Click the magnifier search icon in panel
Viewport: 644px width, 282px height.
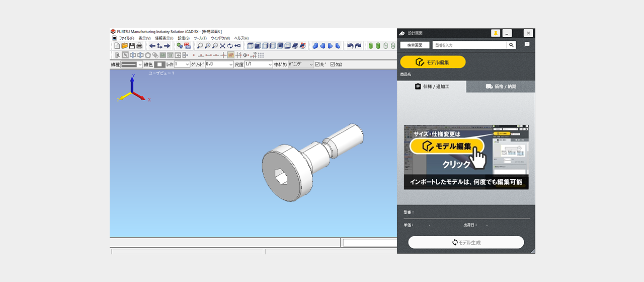point(512,45)
